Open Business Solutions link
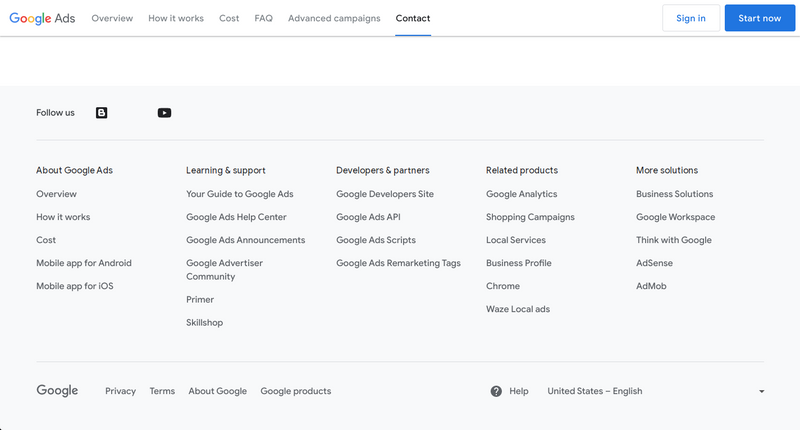Image resolution: width=800 pixels, height=430 pixels. [x=674, y=194]
